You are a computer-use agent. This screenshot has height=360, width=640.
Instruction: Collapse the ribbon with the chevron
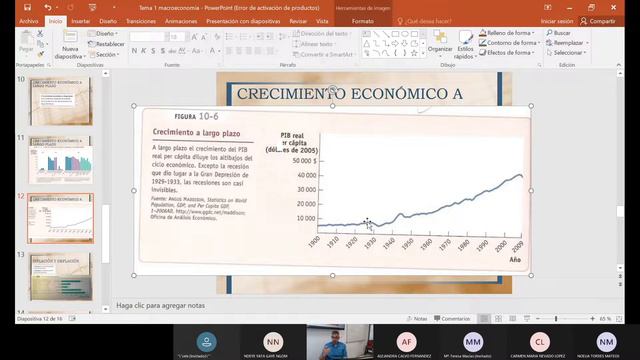[619, 65]
